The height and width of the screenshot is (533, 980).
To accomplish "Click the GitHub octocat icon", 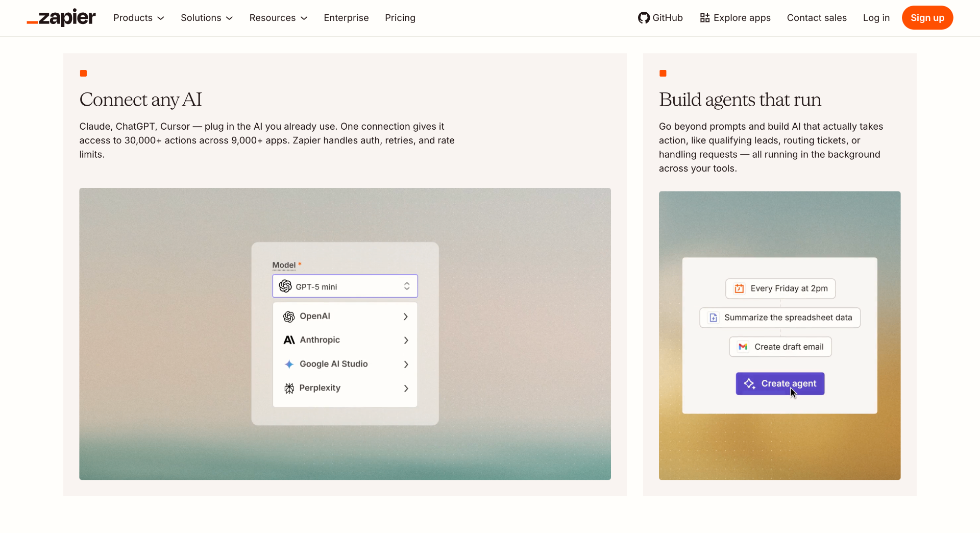I will click(644, 18).
